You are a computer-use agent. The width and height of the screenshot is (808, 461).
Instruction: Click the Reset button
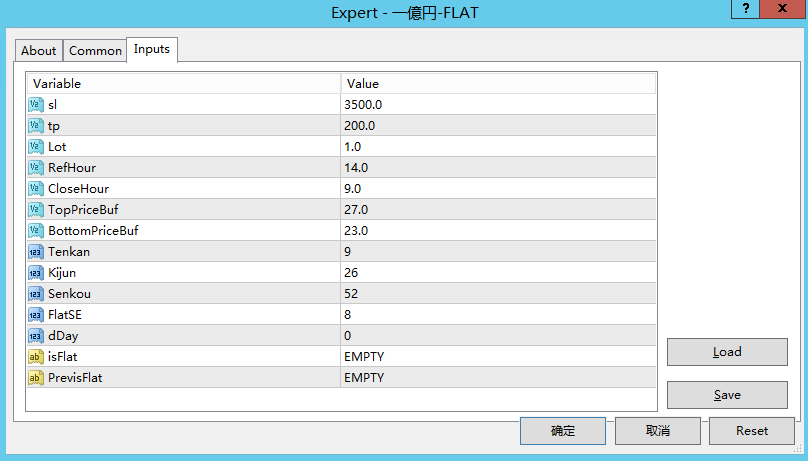click(x=751, y=431)
